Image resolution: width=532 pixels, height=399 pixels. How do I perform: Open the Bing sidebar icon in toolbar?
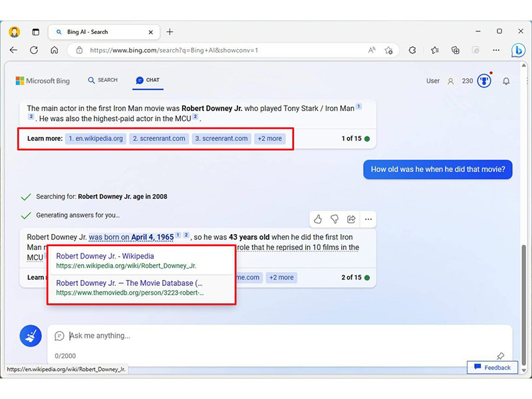click(x=517, y=50)
